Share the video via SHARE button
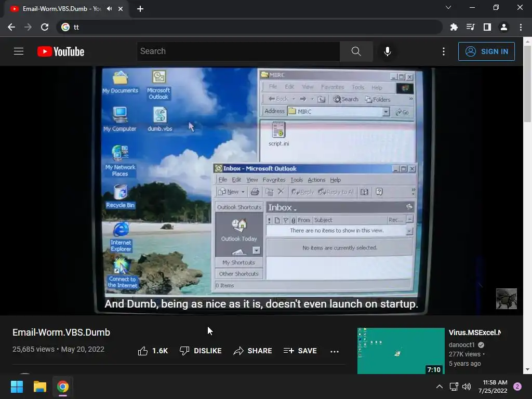The height and width of the screenshot is (399, 532). point(253,351)
